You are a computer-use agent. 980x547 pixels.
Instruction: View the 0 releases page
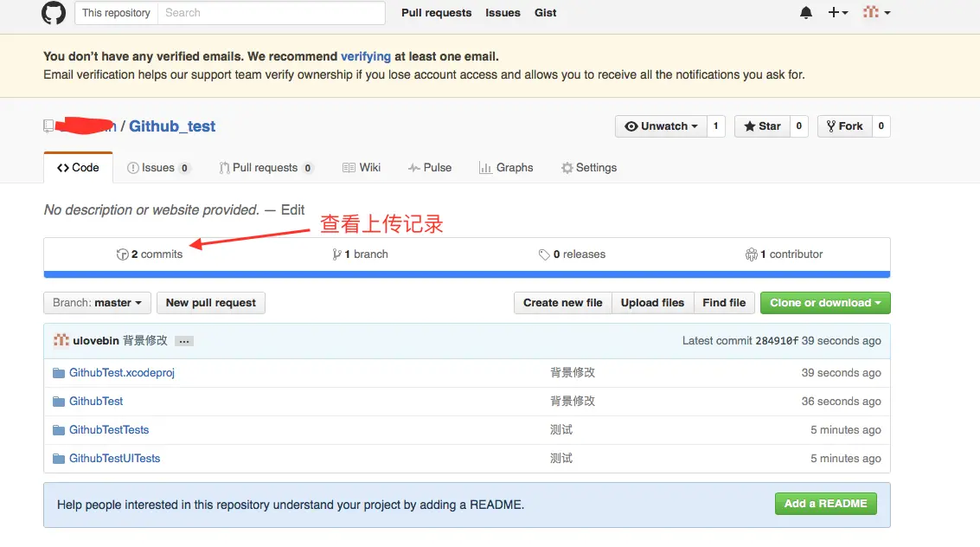point(572,254)
